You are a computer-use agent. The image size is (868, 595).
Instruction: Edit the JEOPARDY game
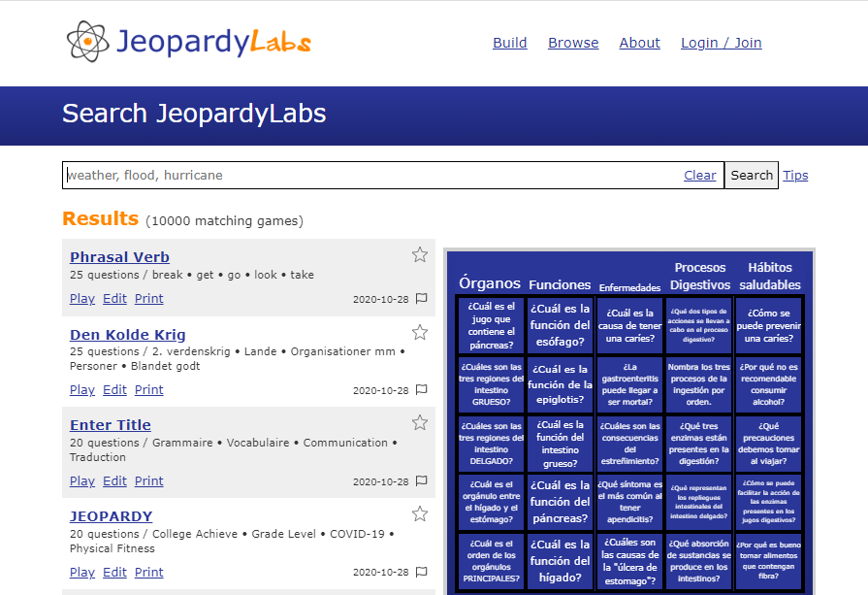pyautogui.click(x=114, y=573)
